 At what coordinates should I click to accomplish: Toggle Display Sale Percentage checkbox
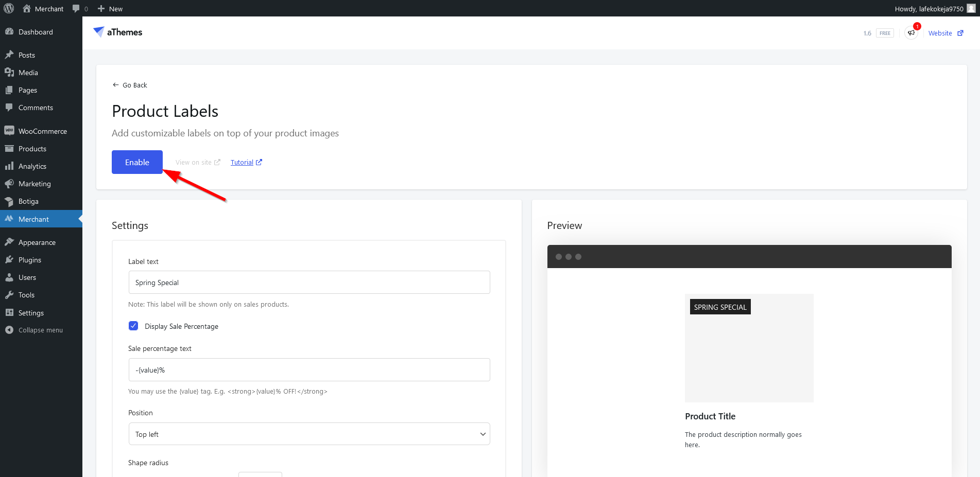133,326
